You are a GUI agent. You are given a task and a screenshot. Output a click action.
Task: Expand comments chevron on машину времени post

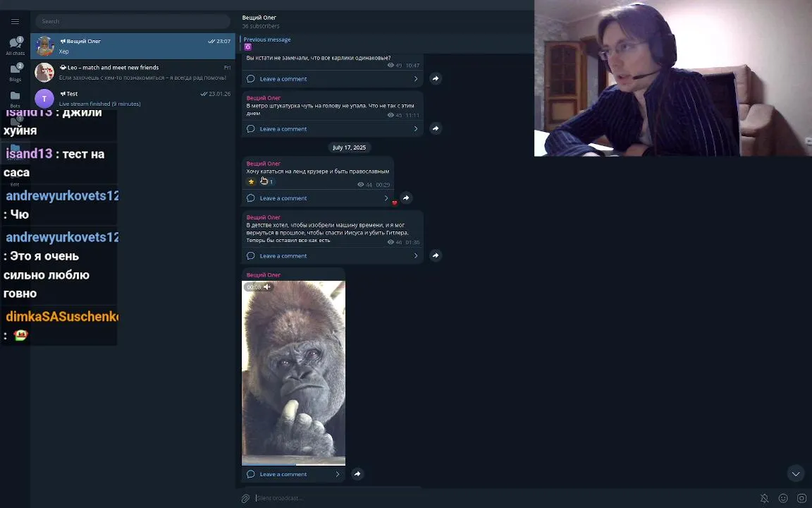click(415, 255)
